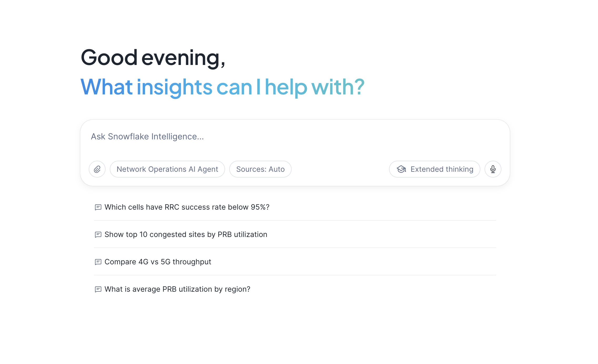Click the chat bubble icon beside the RRC success question
This screenshot has width=598, height=364.
tap(98, 207)
